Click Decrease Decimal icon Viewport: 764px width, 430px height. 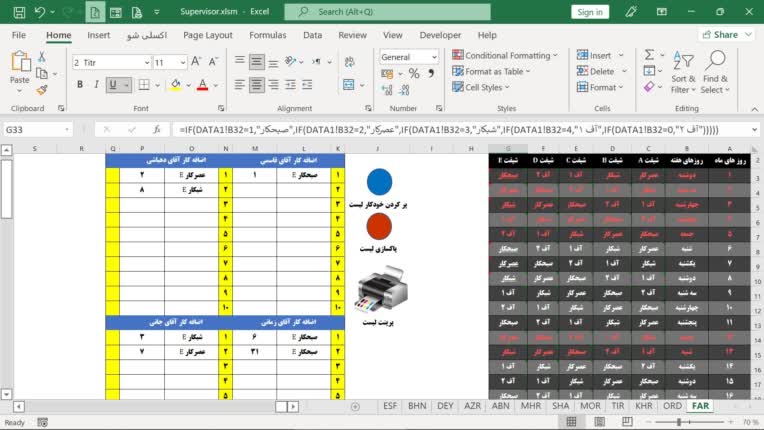coord(404,90)
